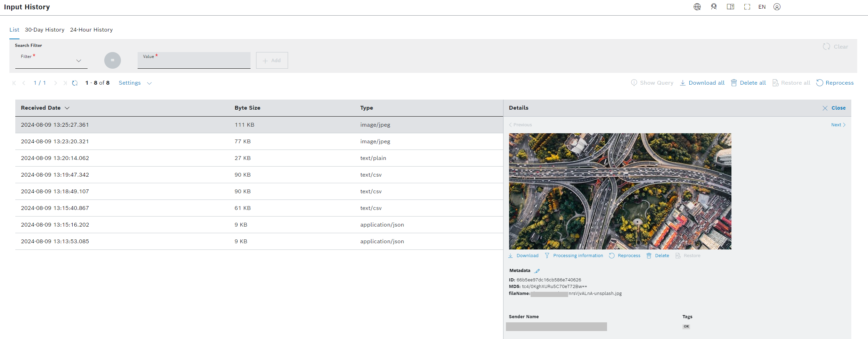The image size is (868, 339).
Task: Click the Value input field
Action: pos(194,61)
